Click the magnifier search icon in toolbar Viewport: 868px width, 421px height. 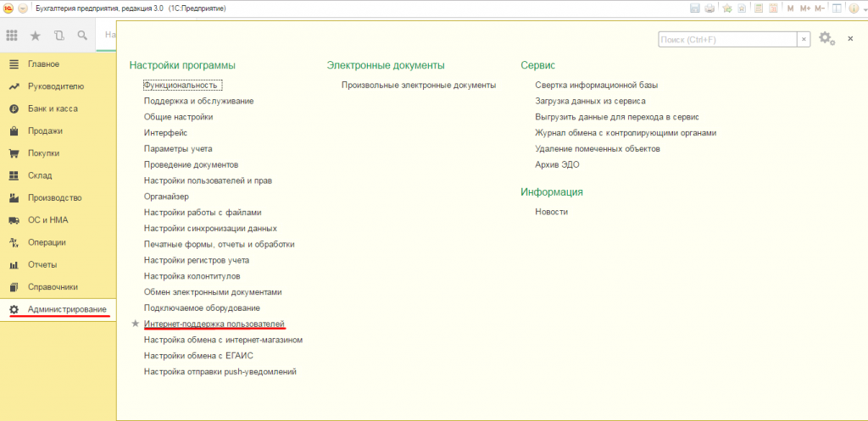[x=82, y=36]
